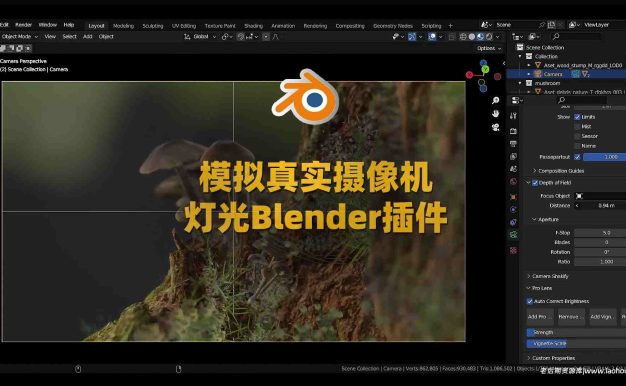Collapse the mushroom collection in outliner
The width and height of the screenshot is (626, 386).
(520, 83)
